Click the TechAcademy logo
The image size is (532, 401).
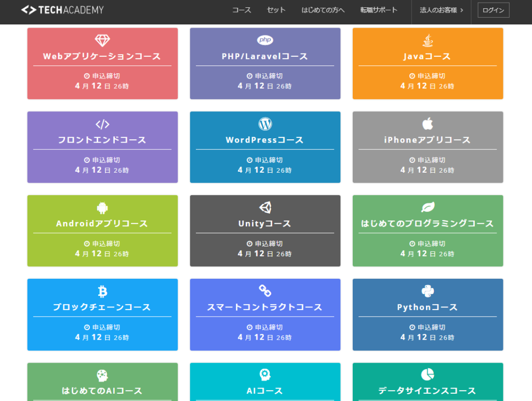(62, 10)
